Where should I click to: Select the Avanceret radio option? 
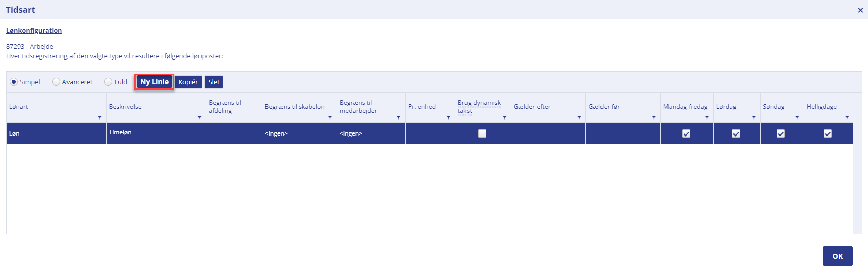(x=56, y=82)
